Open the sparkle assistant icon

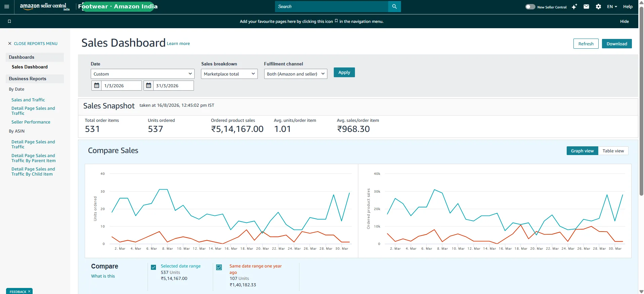pyautogui.click(x=574, y=6)
